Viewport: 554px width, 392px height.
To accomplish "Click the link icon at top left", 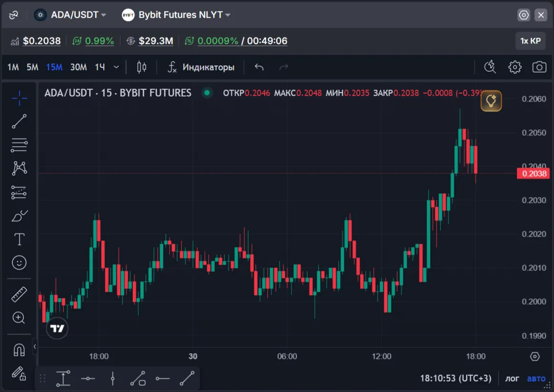I will [13, 15].
